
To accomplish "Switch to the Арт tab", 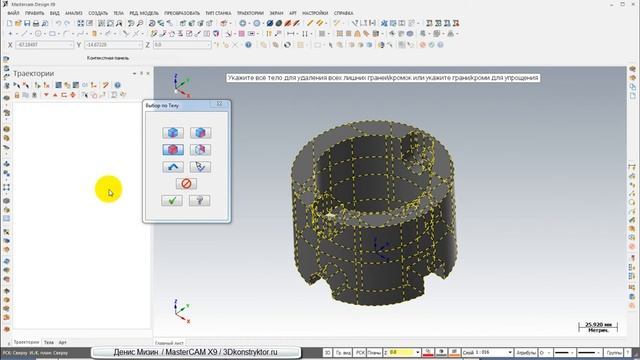I will [x=62, y=342].
